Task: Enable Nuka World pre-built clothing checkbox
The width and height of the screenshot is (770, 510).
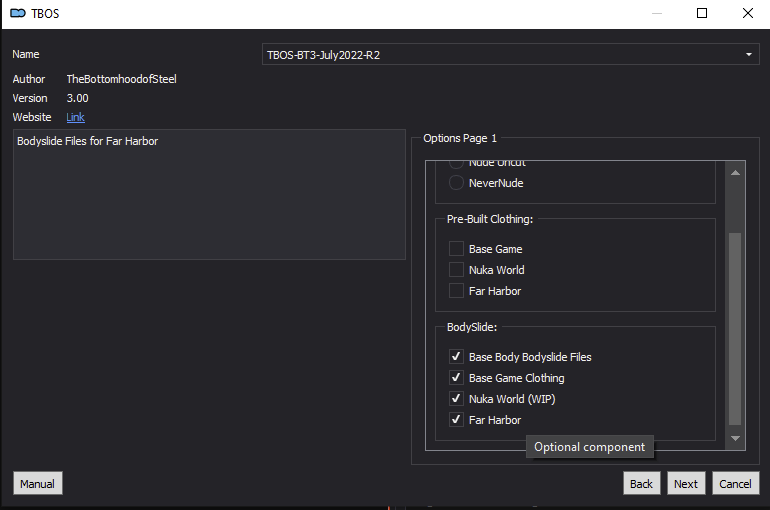Action: click(x=456, y=270)
